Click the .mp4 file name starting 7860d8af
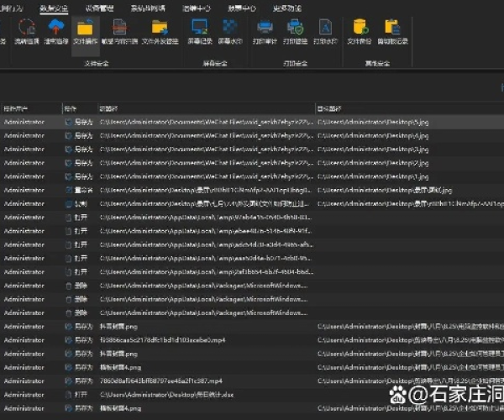The height and width of the screenshot is (420, 504). [x=160, y=381]
